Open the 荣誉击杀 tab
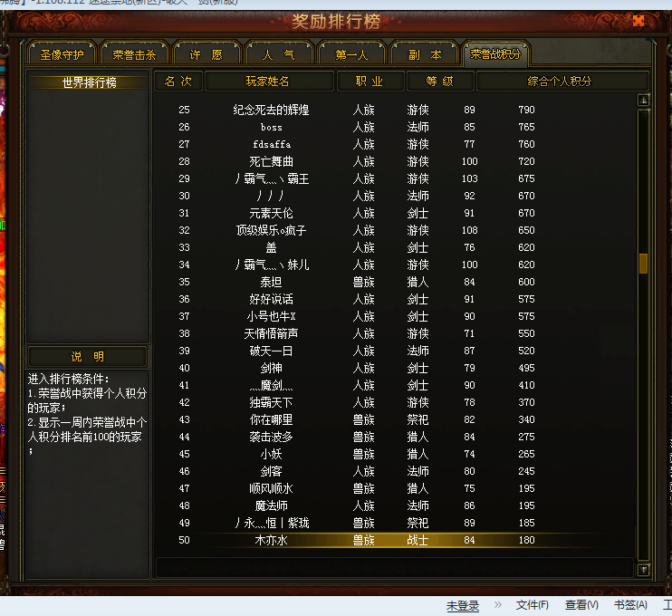The width and height of the screenshot is (672, 616). (x=135, y=54)
